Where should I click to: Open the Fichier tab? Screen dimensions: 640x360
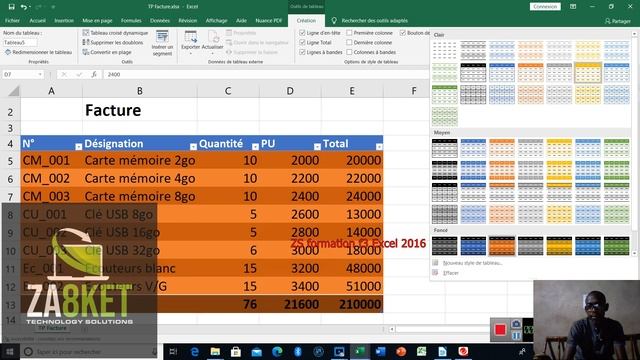point(12,20)
